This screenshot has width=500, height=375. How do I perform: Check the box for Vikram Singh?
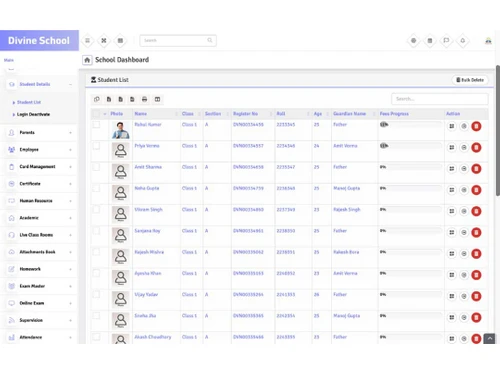pos(96,210)
